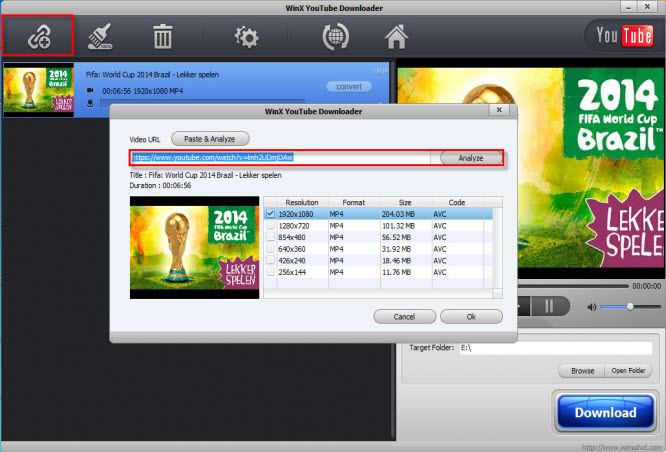666x452 pixels.
Task: Click the Delete trash can icon
Action: (163, 37)
